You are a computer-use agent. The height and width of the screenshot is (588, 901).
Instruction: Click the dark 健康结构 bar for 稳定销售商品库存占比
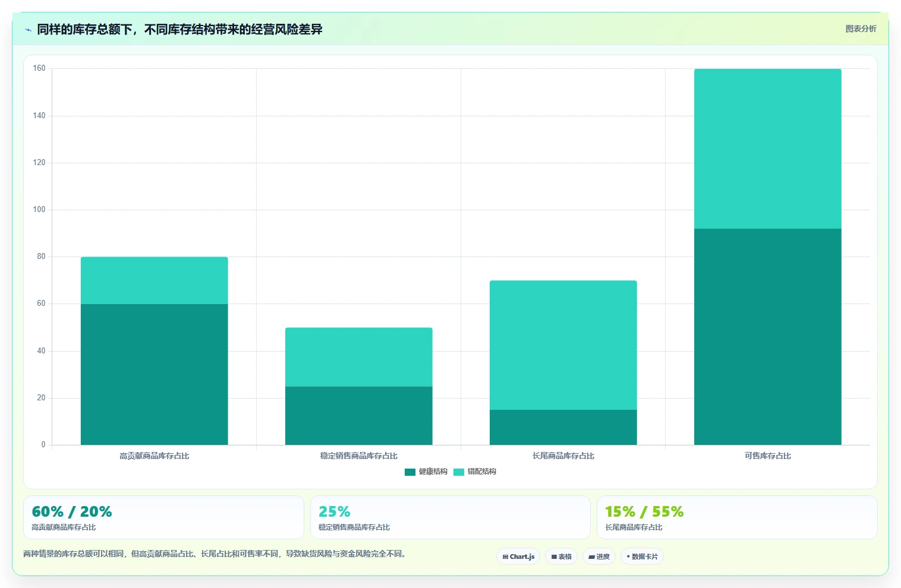pos(359,416)
